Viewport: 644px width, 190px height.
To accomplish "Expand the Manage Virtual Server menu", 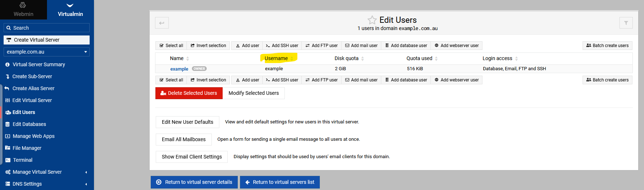I will tap(37, 172).
